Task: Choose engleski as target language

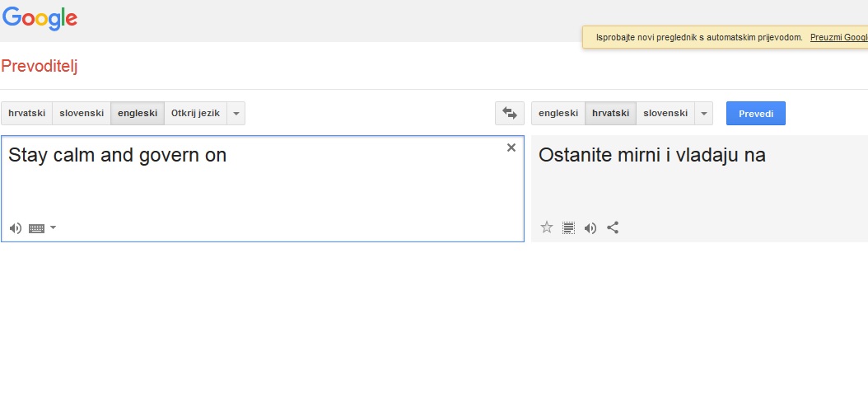Action: (558, 114)
